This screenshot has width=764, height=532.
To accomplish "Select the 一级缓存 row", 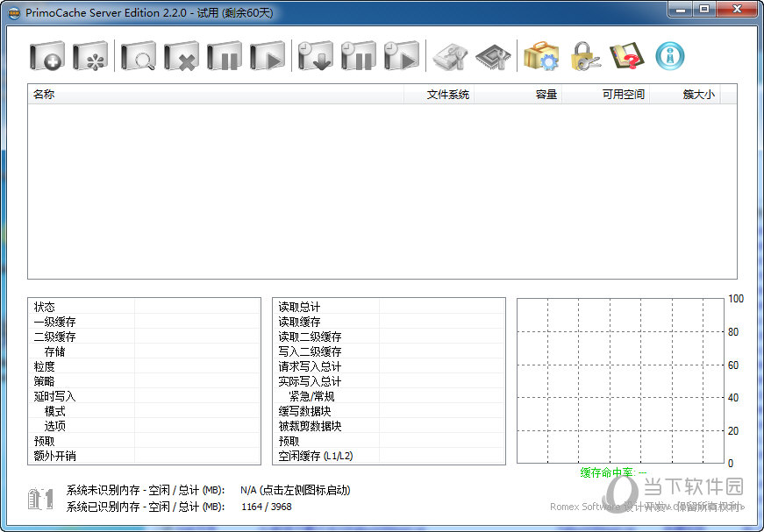I will [144, 322].
